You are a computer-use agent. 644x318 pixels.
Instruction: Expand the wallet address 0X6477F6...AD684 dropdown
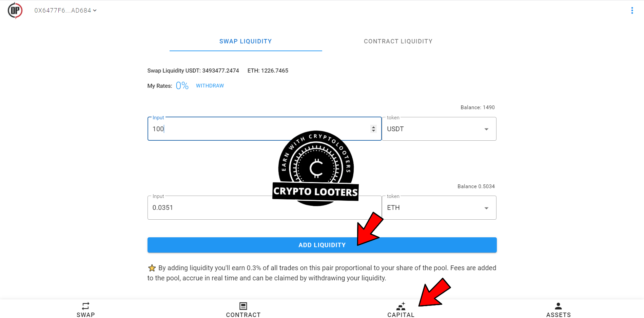click(x=65, y=11)
